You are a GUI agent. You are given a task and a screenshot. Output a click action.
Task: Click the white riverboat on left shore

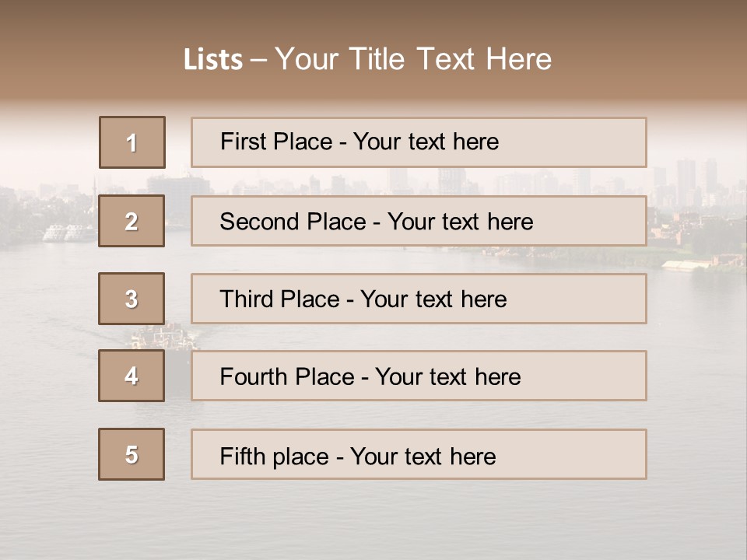[68, 233]
